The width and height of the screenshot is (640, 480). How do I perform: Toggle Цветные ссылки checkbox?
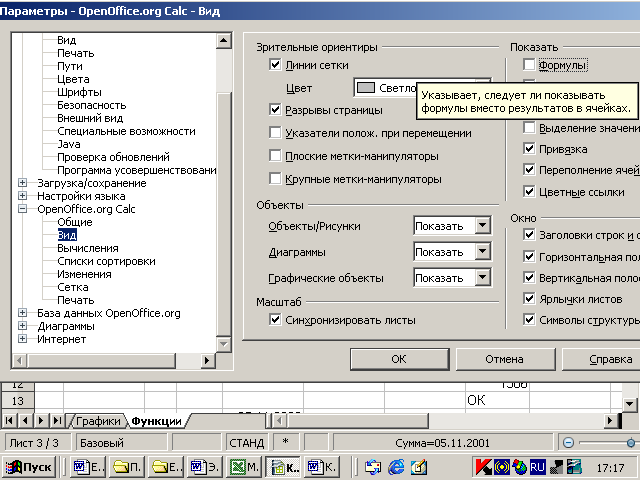[x=529, y=191]
